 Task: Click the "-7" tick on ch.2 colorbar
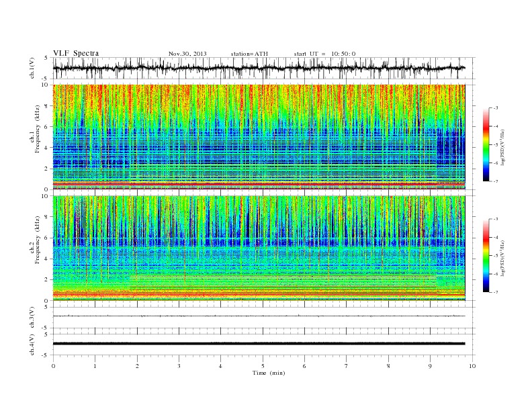[x=496, y=292]
